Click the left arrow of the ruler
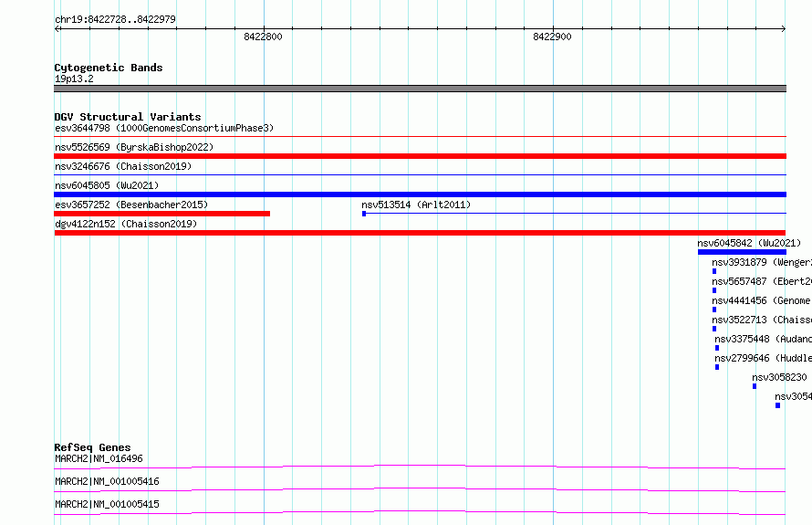This screenshot has width=812, height=525. pos(57,29)
